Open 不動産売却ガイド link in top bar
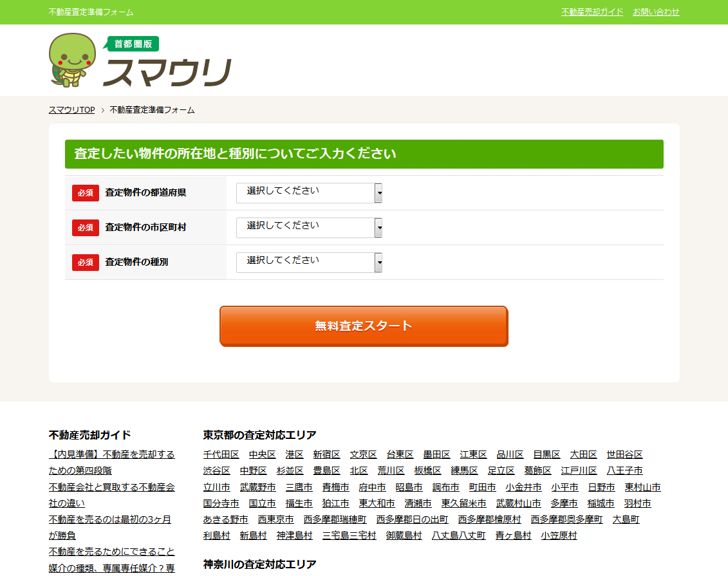Viewport: 728px width, 576px height. pyautogui.click(x=592, y=12)
